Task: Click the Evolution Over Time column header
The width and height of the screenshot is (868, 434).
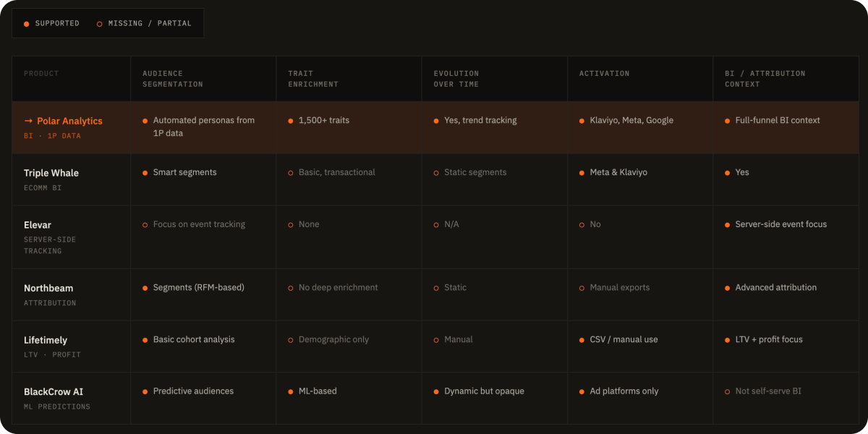Action: [x=456, y=79]
